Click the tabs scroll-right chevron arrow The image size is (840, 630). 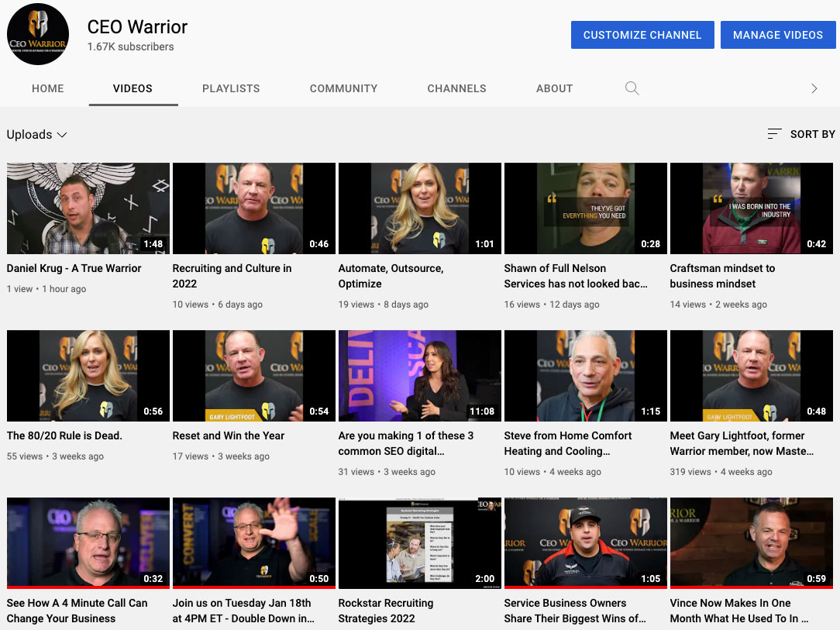click(814, 88)
